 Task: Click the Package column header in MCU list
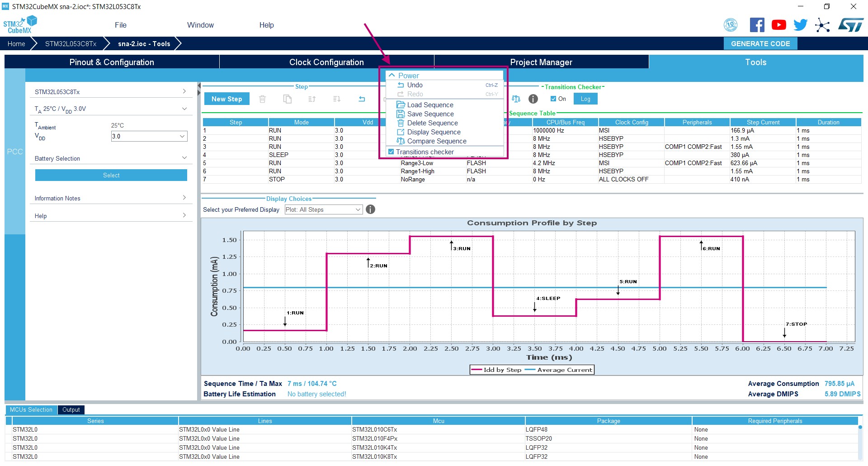(x=609, y=421)
